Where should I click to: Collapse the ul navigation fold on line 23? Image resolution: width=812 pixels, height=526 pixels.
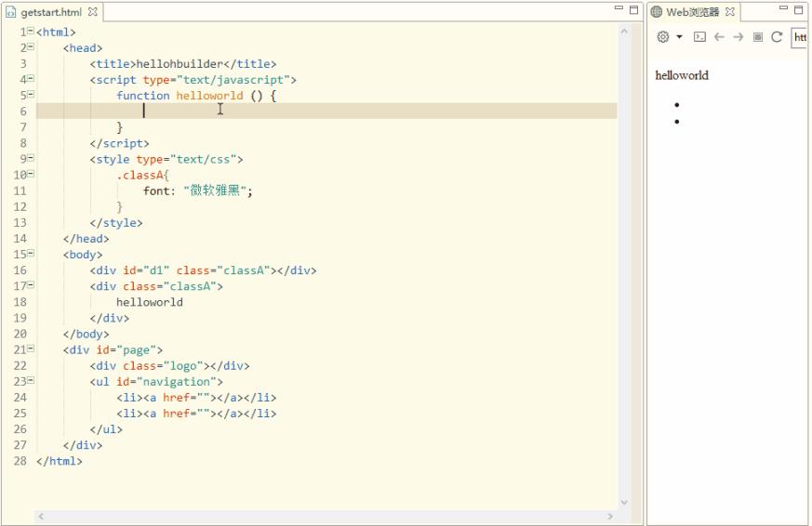[31, 380]
